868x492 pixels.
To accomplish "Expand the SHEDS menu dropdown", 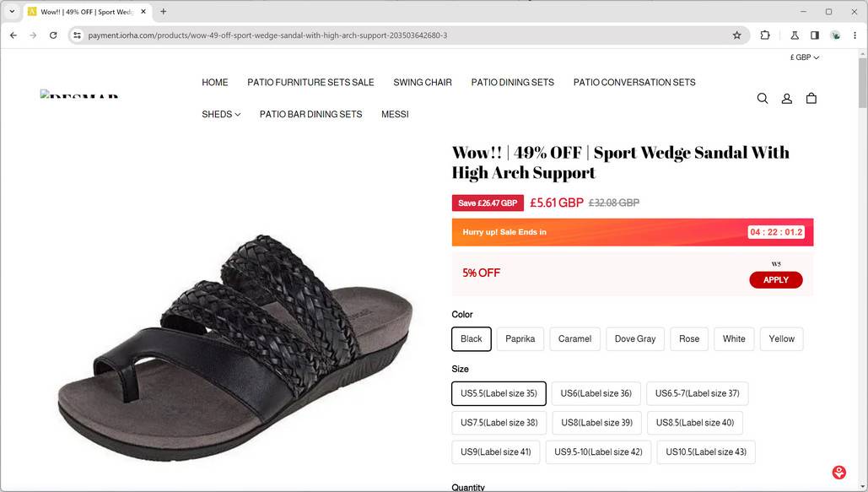I will pyautogui.click(x=221, y=114).
